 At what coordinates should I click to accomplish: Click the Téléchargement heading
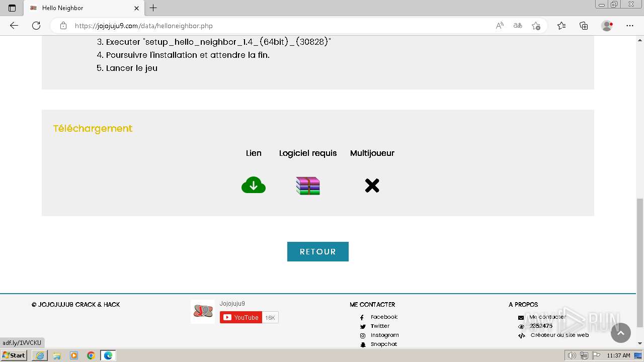coord(93,128)
